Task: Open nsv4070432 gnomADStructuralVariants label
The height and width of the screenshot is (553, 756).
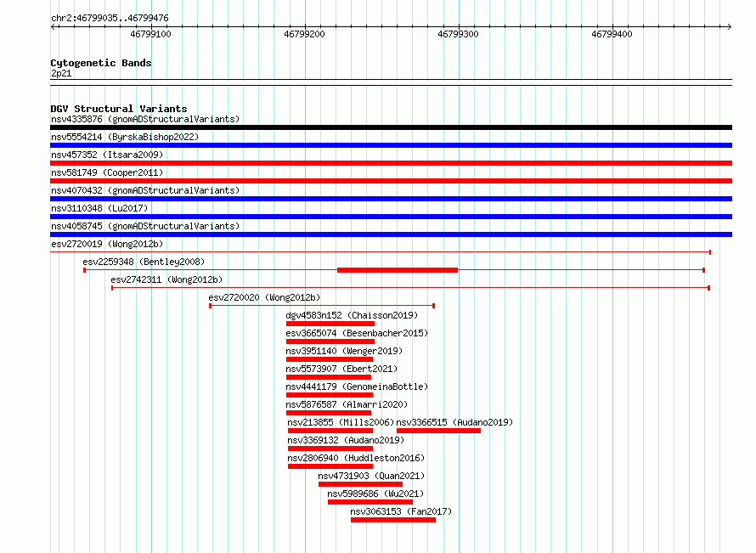Action: (145, 190)
